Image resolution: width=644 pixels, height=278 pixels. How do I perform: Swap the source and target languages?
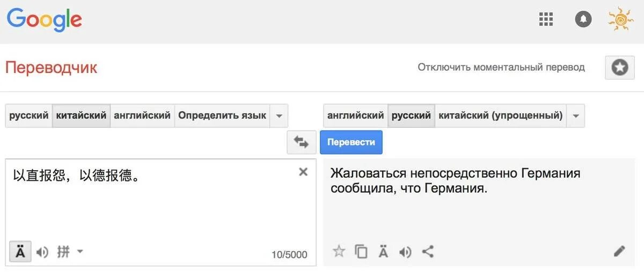click(301, 143)
